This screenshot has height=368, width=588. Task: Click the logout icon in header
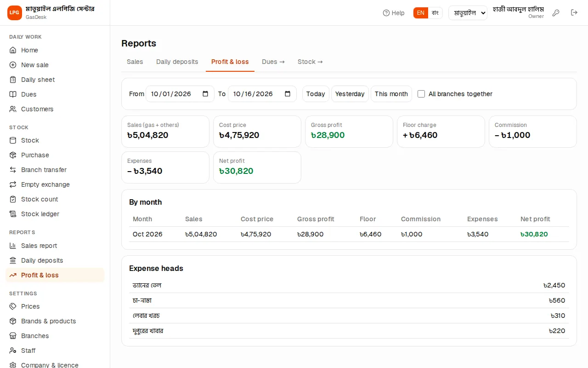[x=574, y=13]
